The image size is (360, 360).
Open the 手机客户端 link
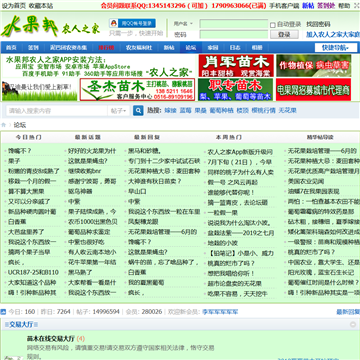pos(284,6)
